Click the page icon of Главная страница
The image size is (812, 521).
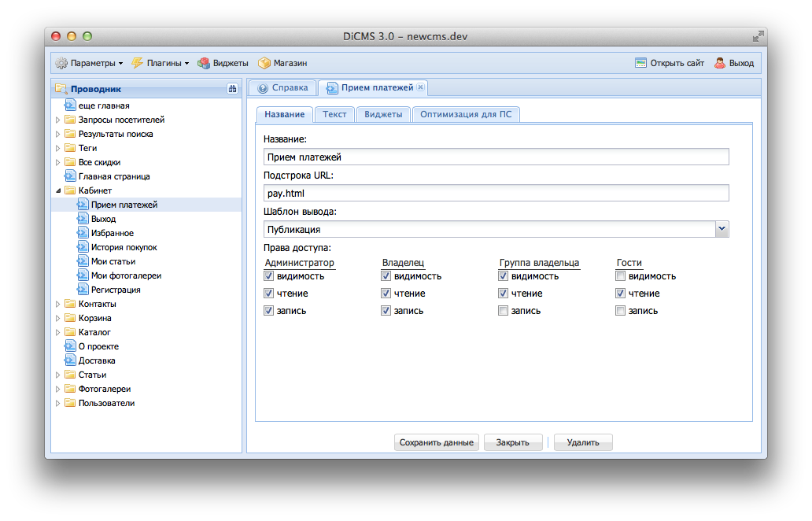(x=70, y=176)
